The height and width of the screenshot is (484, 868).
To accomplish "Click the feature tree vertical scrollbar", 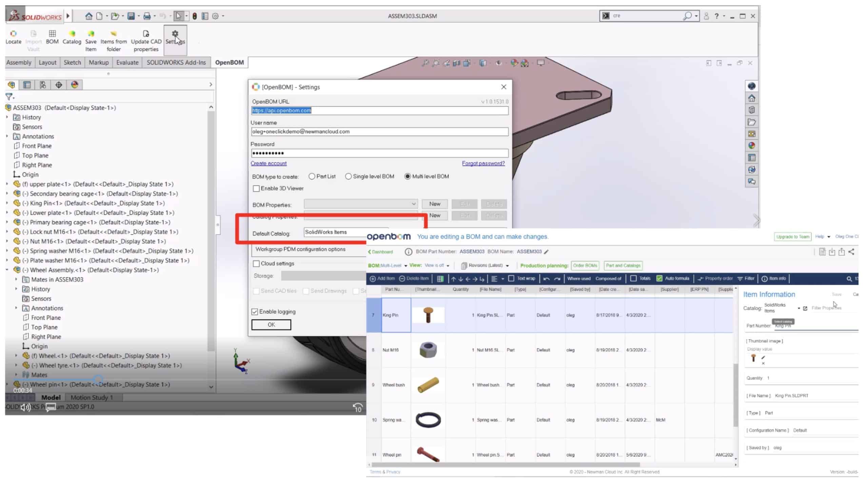I will pos(211,231).
